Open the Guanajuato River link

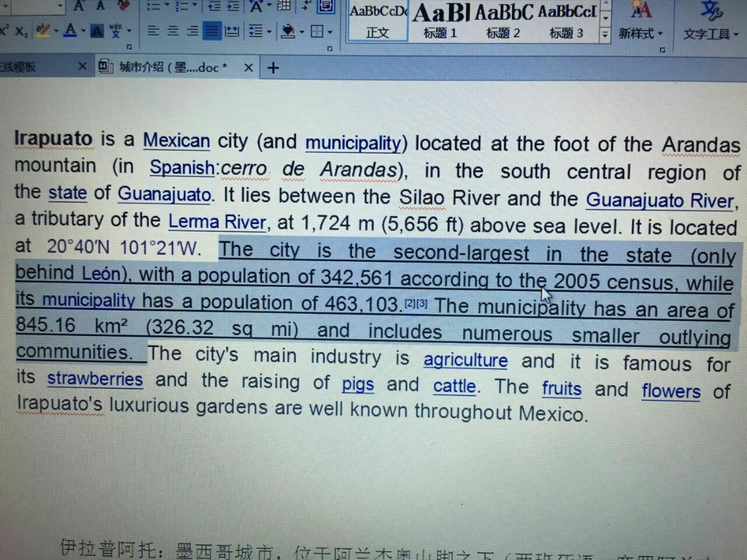pos(661,200)
